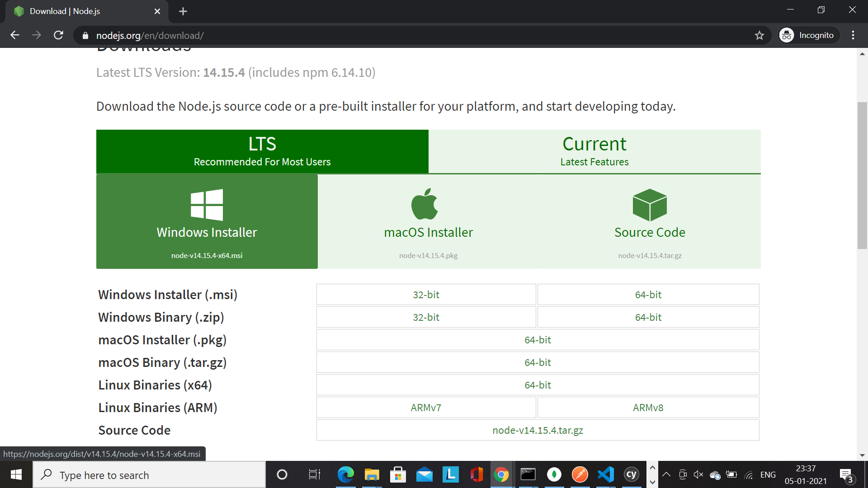Download the ARMv8 Linux Binaries

click(648, 408)
